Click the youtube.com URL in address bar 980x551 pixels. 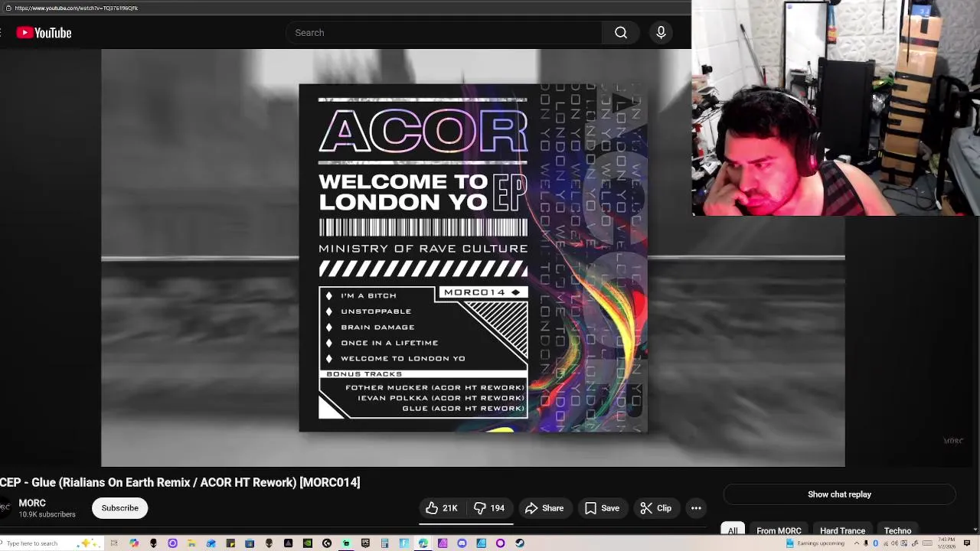tap(76, 8)
